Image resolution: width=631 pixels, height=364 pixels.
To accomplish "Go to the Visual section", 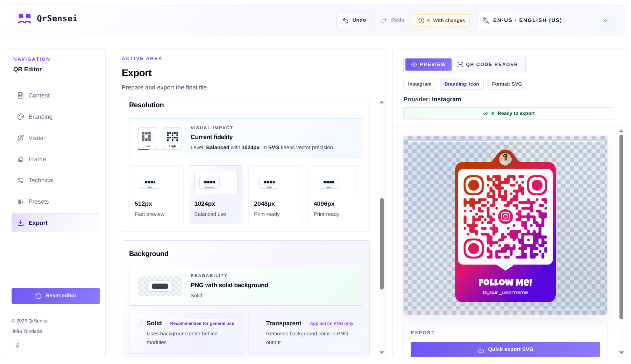I will pos(56,138).
